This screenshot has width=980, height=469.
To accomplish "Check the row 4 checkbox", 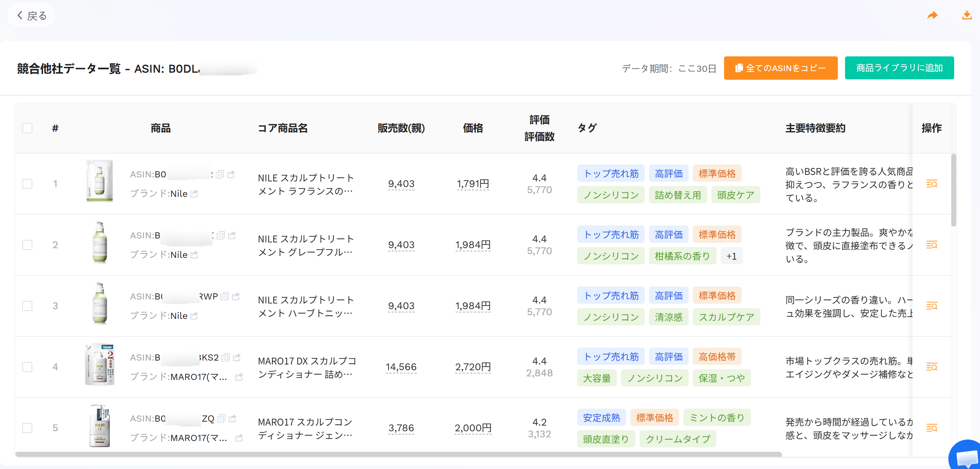I will click(27, 367).
